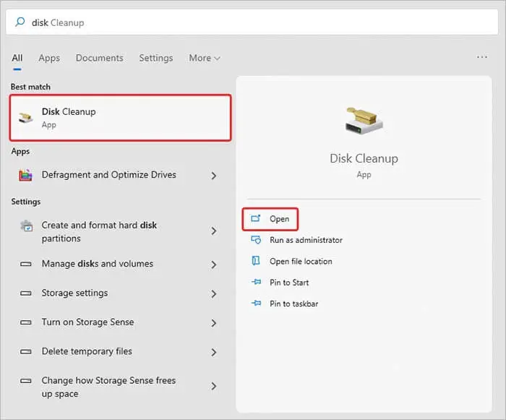Expand the Storage settings chevron
The width and height of the screenshot is (506, 420).
coord(214,294)
